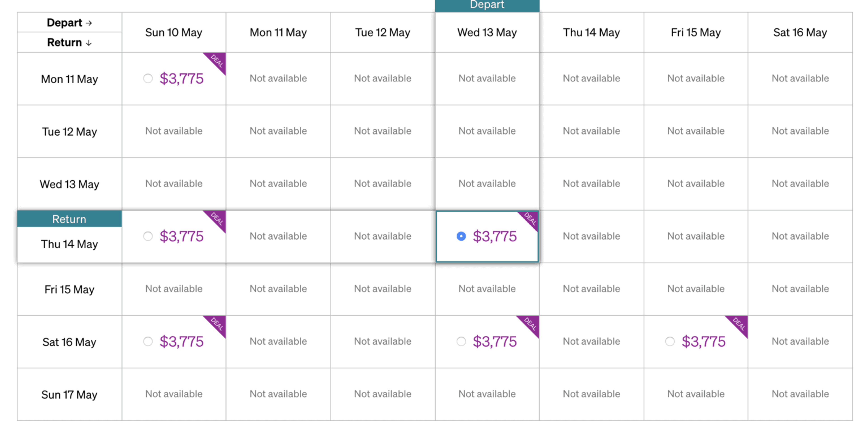This screenshot has width=868, height=432.
Task: Click DEAL badge for Wed 13 to Sat 16 May
Action: tap(530, 324)
